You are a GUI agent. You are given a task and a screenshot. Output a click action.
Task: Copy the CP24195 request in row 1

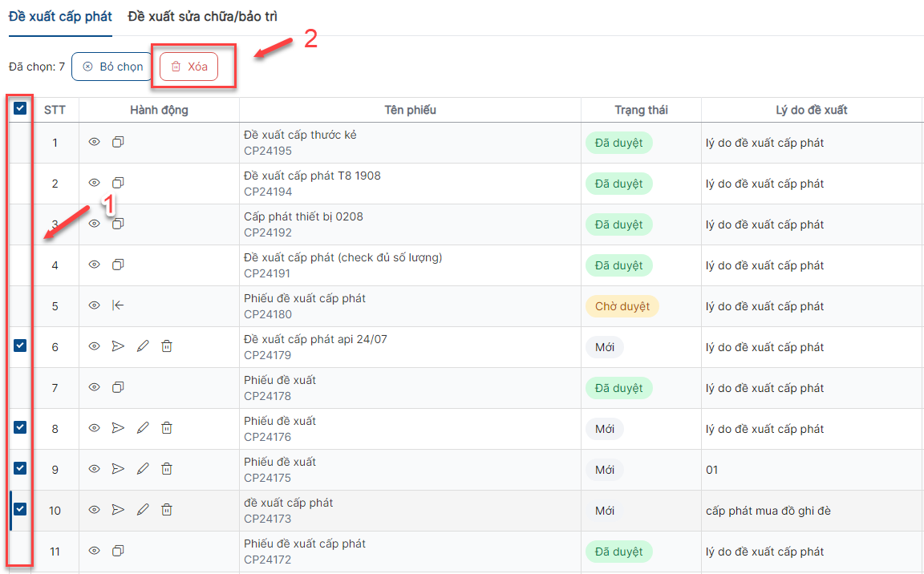coord(118,142)
